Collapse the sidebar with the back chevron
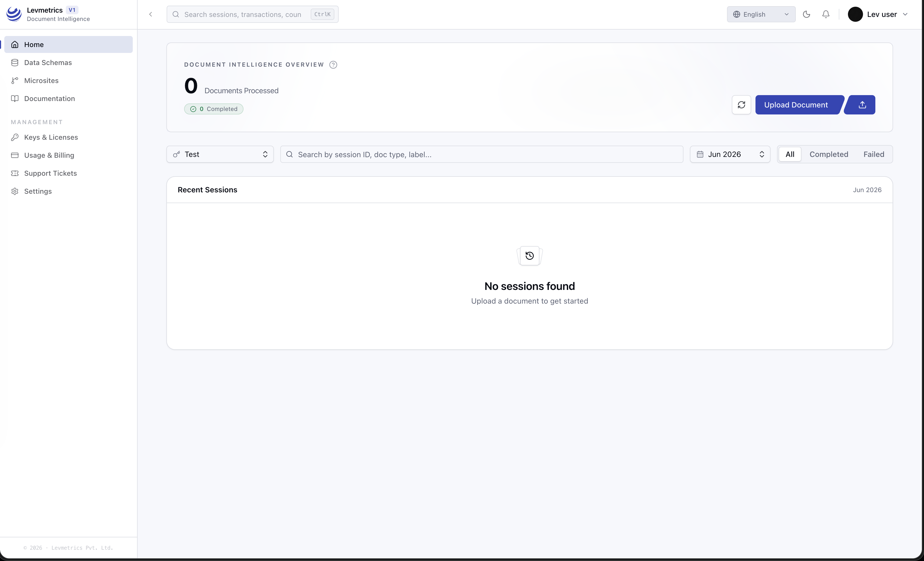 [151, 14]
